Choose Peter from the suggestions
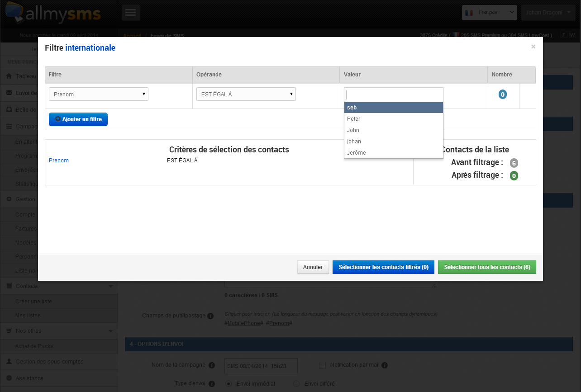The width and height of the screenshot is (581, 392). (x=394, y=119)
